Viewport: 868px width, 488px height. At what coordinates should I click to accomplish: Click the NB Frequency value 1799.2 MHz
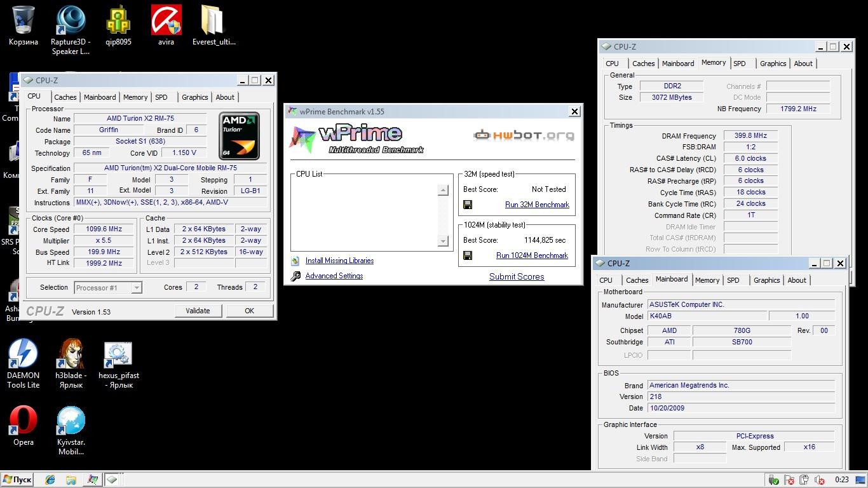799,109
